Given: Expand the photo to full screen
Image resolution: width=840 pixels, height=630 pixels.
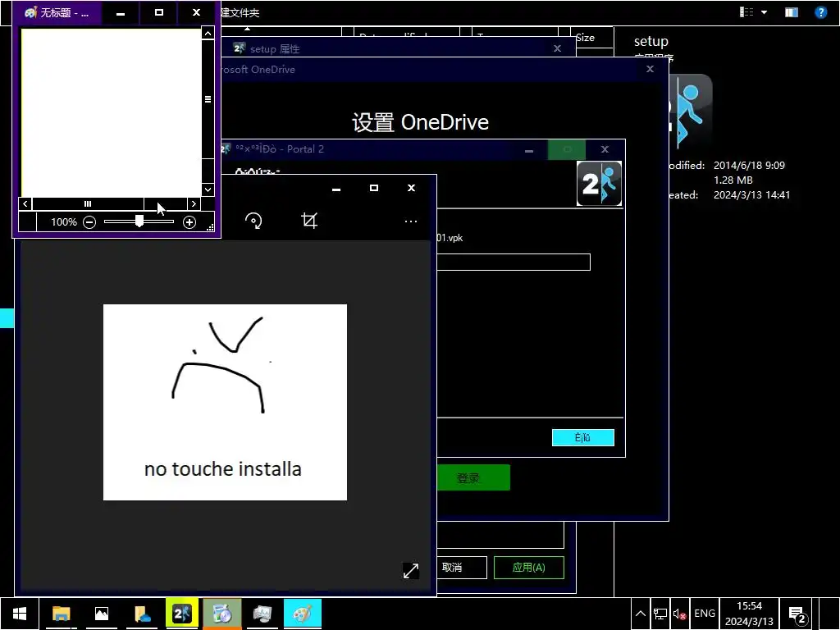Looking at the screenshot, I should tap(411, 571).
